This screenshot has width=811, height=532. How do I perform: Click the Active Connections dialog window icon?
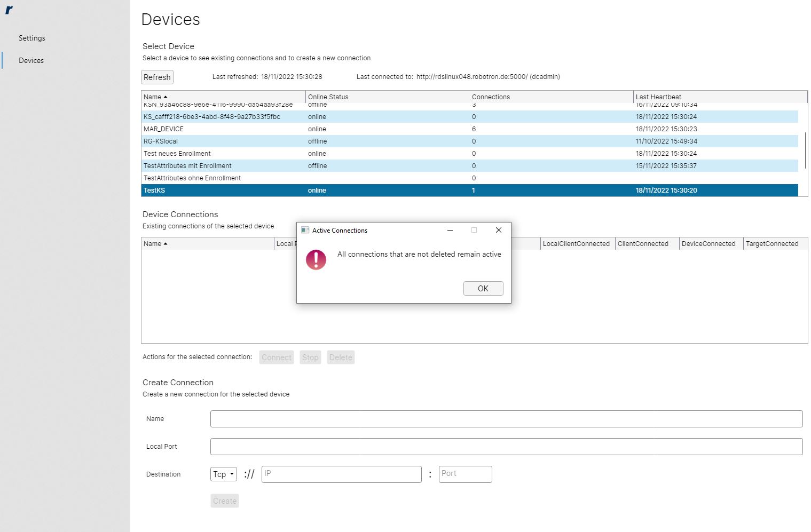(x=305, y=230)
